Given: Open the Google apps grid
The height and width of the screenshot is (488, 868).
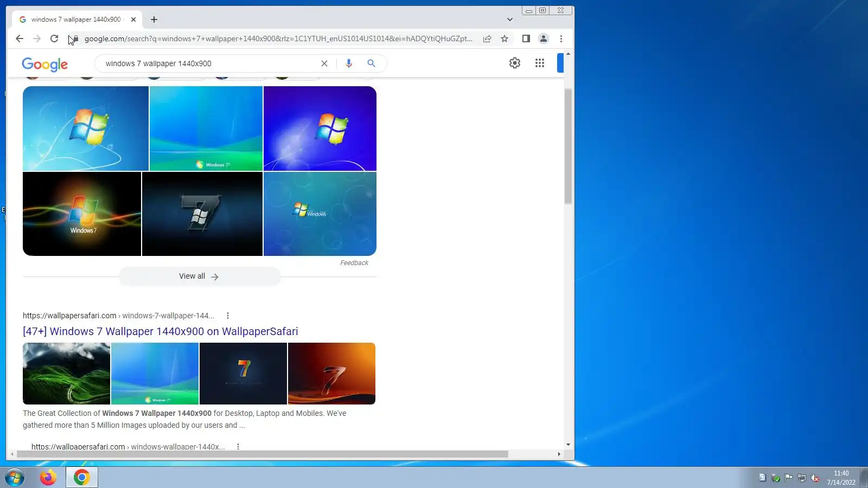Looking at the screenshot, I should click(x=540, y=63).
